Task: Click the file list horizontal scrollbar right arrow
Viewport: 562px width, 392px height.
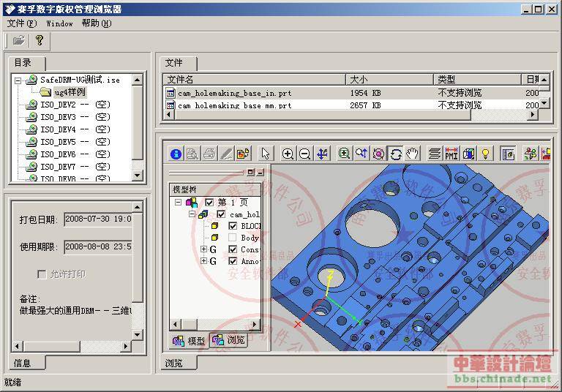Action: point(533,115)
